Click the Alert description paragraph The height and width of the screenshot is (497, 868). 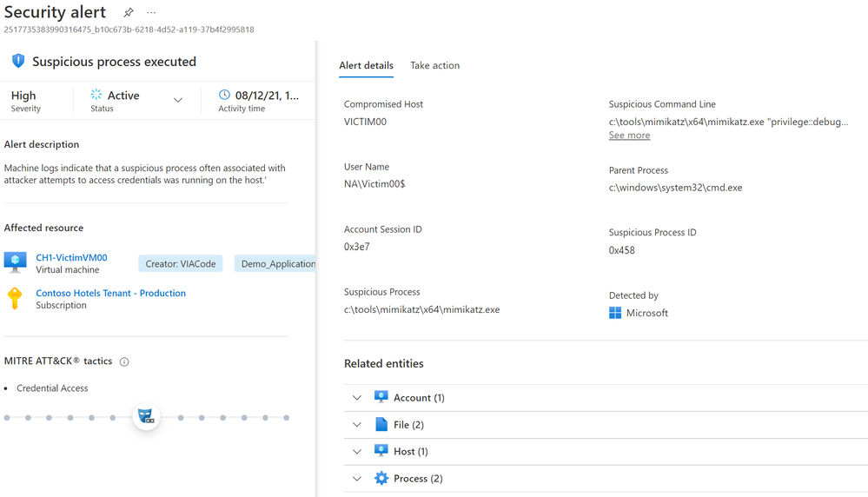click(144, 174)
